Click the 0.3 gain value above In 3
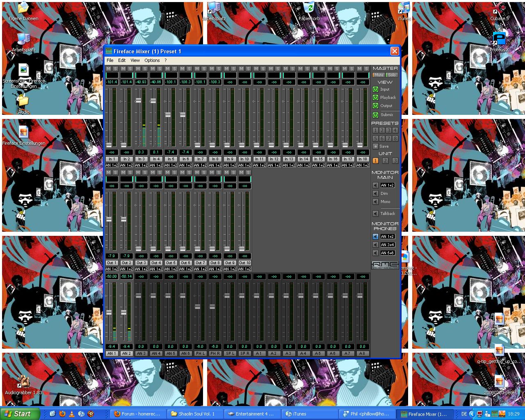 tap(141, 152)
